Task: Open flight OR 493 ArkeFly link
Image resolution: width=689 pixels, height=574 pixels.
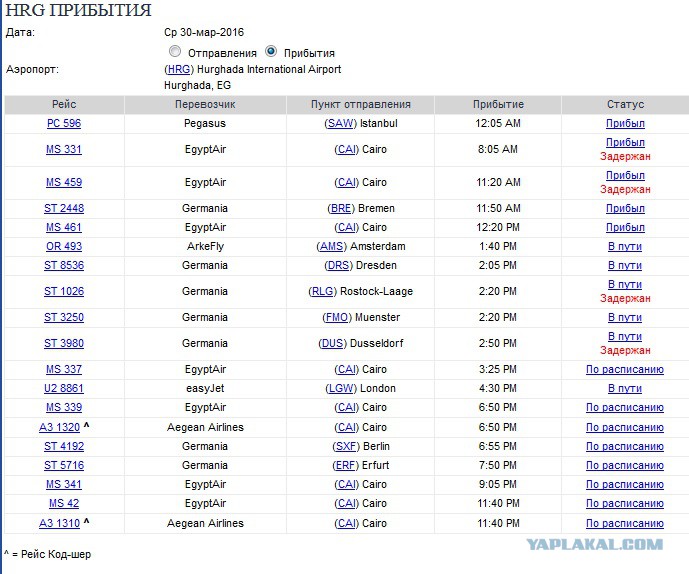Action: point(64,247)
